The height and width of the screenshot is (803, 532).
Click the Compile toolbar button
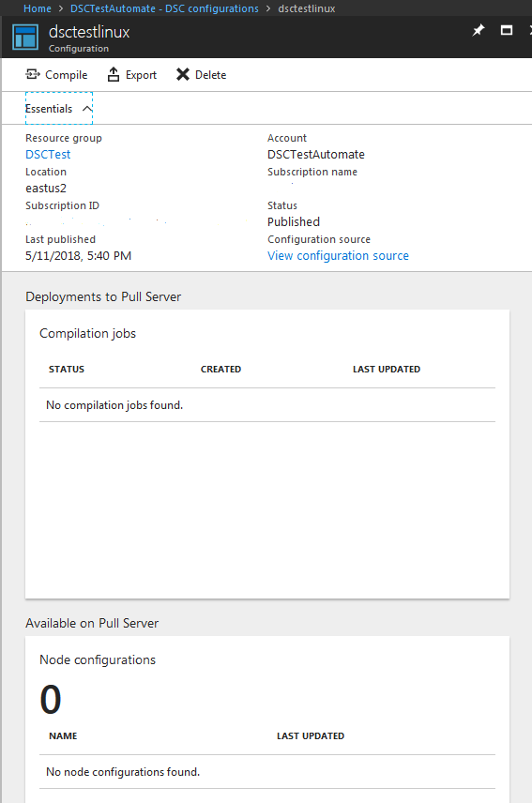[56, 75]
